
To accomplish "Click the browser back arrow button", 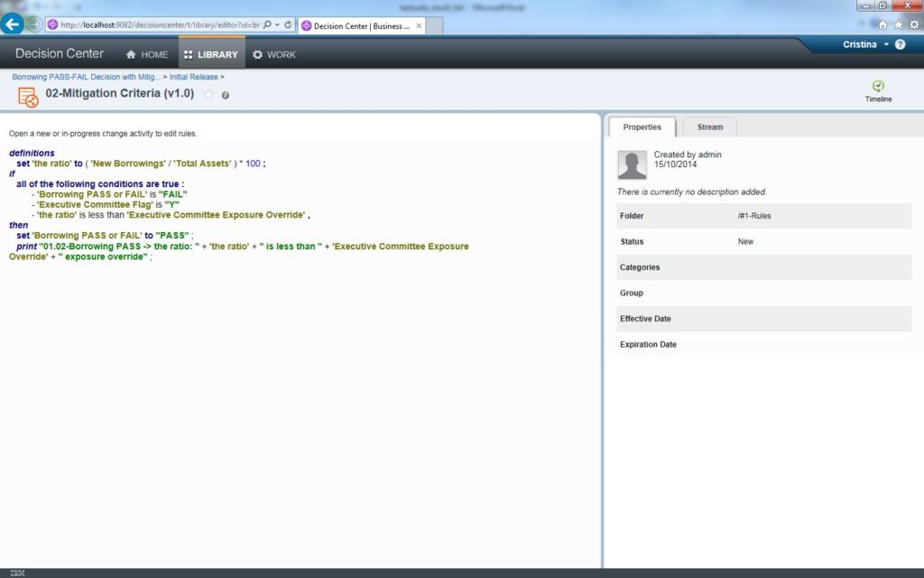I will click(13, 24).
